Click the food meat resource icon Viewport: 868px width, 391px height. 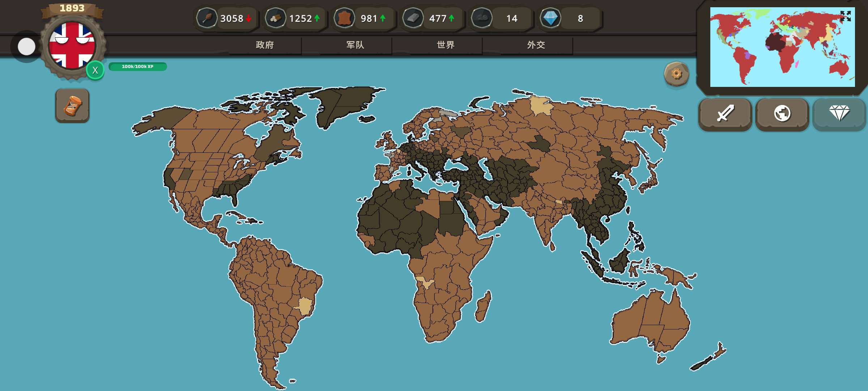click(x=207, y=18)
